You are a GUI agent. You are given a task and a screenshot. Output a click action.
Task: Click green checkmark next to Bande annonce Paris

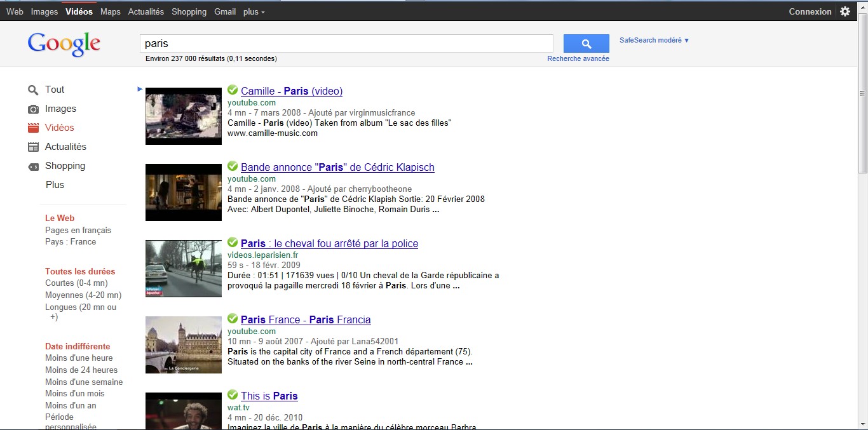[x=233, y=166]
